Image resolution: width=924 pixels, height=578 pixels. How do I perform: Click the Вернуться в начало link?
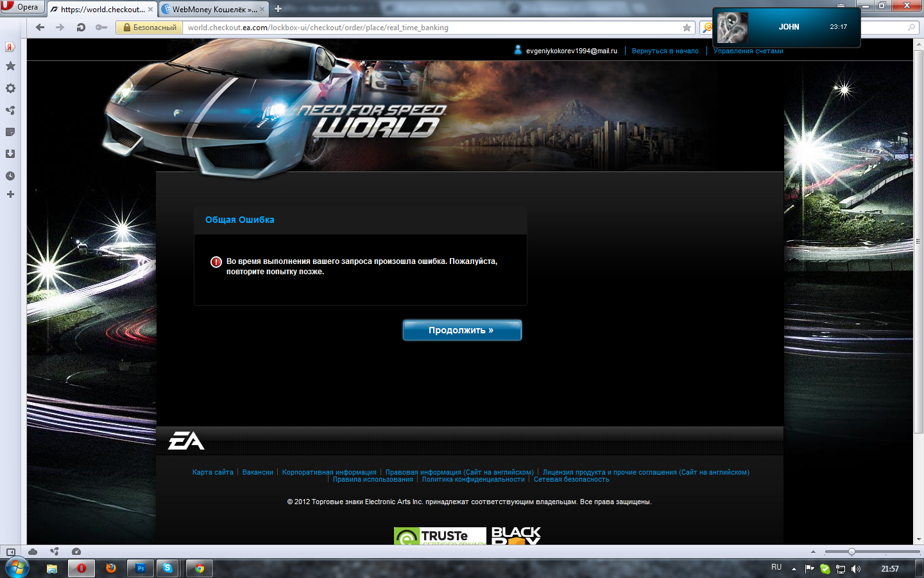click(x=665, y=51)
